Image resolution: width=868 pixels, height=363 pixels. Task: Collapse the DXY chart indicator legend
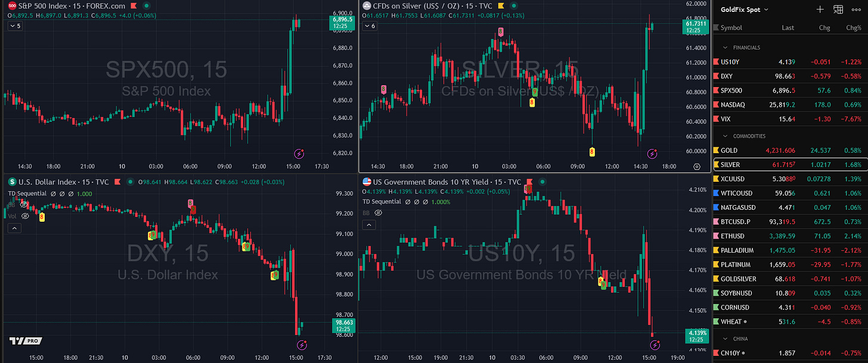click(x=14, y=228)
